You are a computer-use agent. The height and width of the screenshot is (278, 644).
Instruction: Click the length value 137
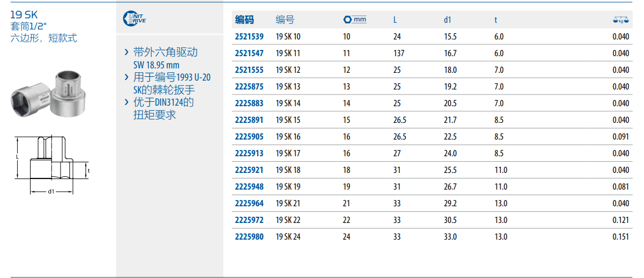398,53
